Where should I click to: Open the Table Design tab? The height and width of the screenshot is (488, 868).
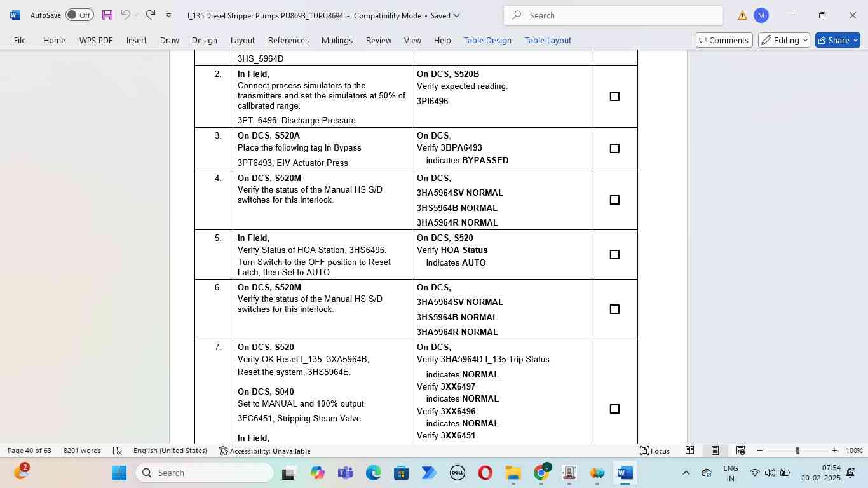pyautogui.click(x=487, y=40)
